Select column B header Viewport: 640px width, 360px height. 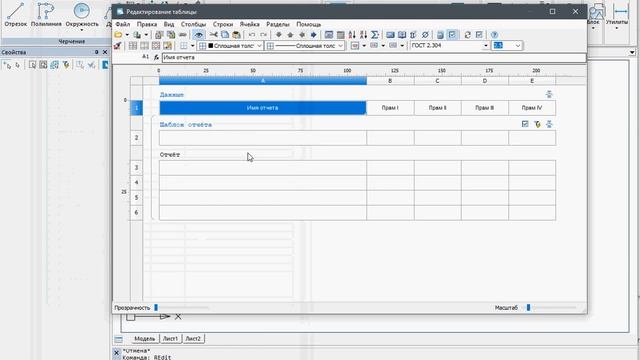click(390, 81)
